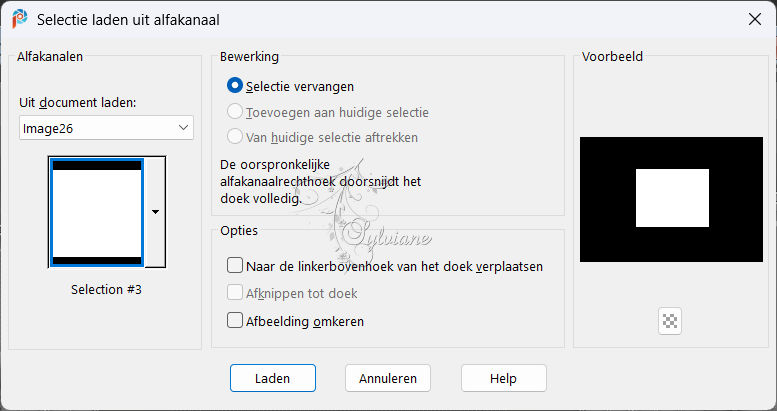Choose Toevoegen aan huidige selectie option
This screenshot has width=777, height=411.
tap(235, 112)
